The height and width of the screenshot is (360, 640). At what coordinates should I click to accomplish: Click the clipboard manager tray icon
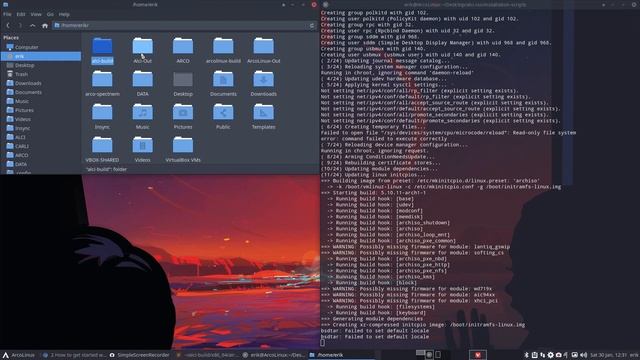(534, 355)
